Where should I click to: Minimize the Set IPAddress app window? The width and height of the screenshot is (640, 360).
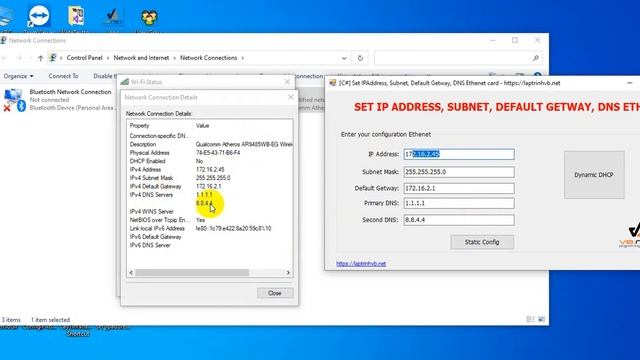coord(630,83)
